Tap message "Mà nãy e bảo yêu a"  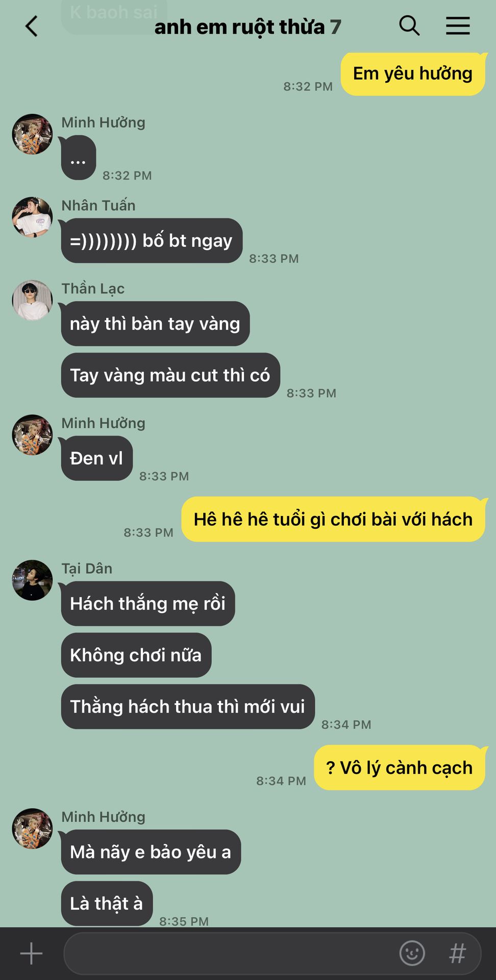[151, 852]
